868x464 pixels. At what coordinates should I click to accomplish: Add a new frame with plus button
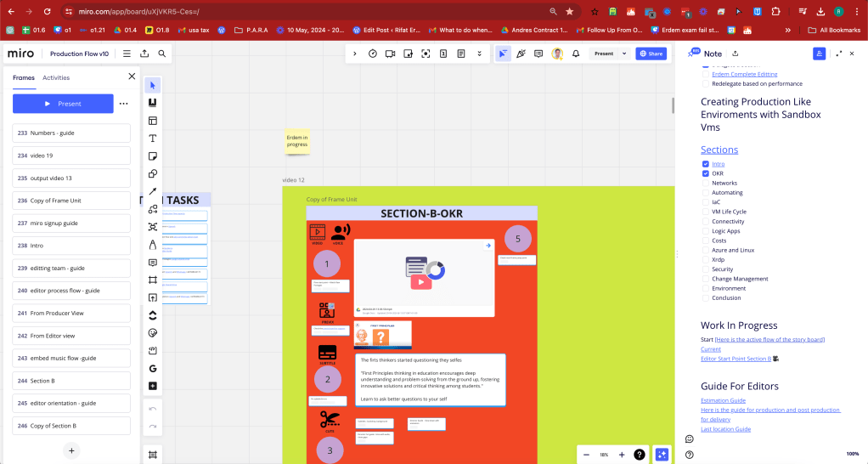tap(71, 450)
